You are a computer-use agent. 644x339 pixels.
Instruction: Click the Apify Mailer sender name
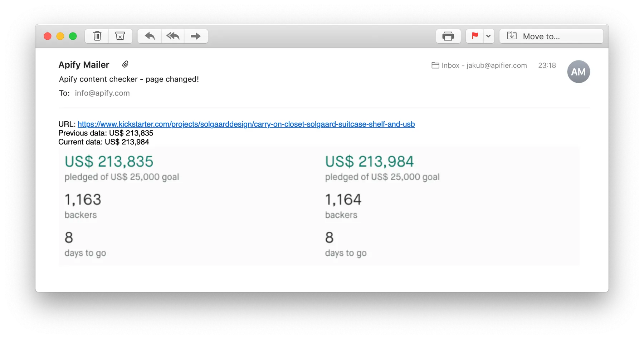pos(84,65)
